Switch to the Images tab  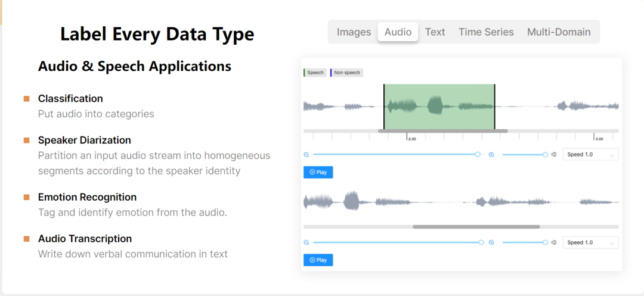point(354,32)
